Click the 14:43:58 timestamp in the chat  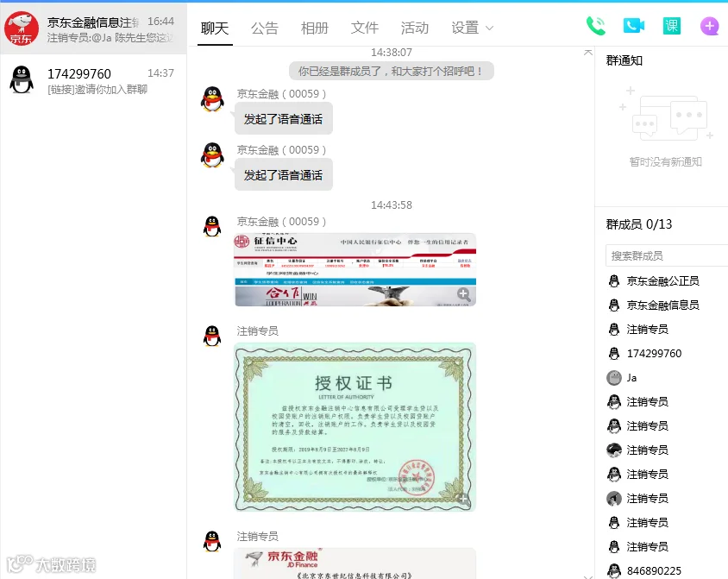tap(392, 205)
